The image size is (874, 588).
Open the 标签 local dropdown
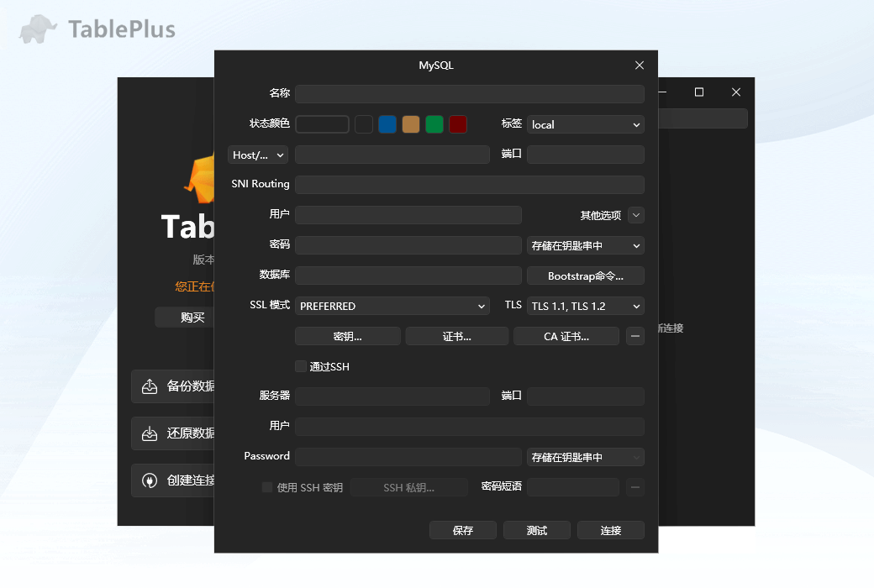pyautogui.click(x=585, y=123)
